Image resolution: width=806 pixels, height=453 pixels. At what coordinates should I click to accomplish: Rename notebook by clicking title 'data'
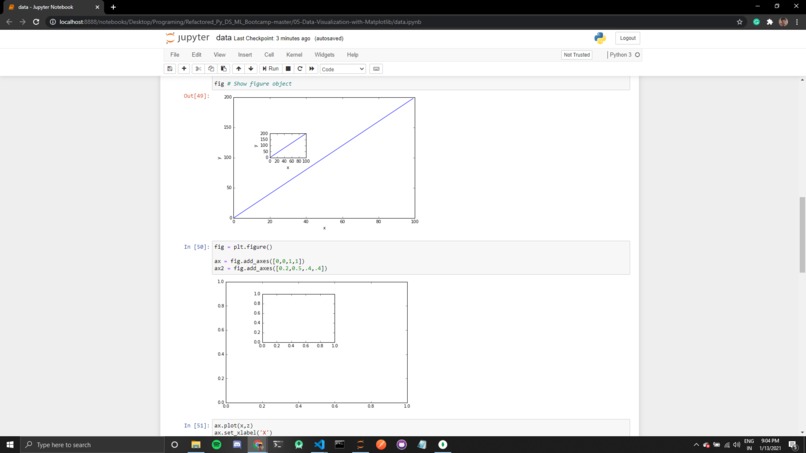pos(224,38)
